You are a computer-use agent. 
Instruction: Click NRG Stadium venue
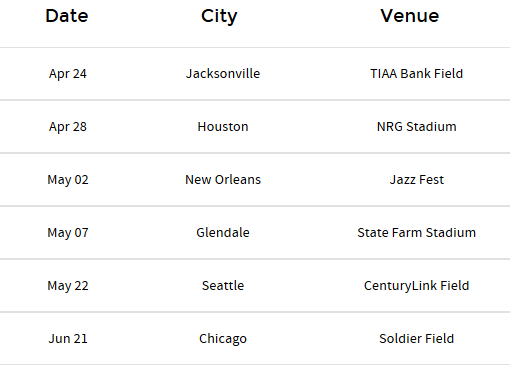click(417, 127)
